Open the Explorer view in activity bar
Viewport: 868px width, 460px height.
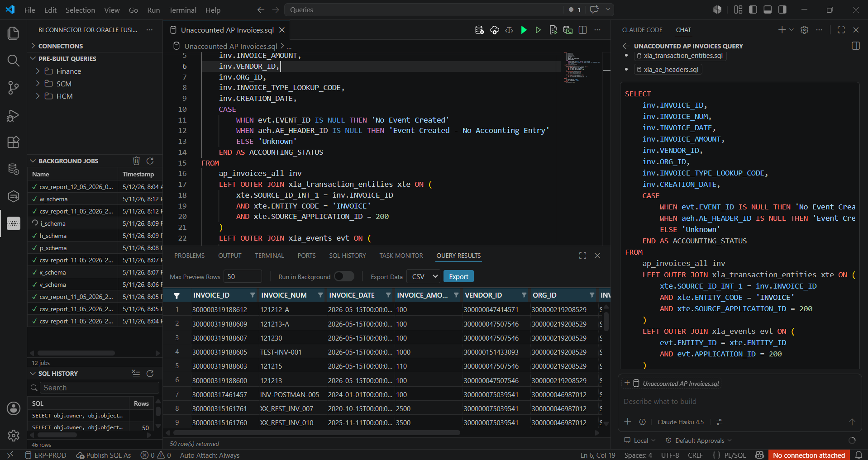point(13,33)
